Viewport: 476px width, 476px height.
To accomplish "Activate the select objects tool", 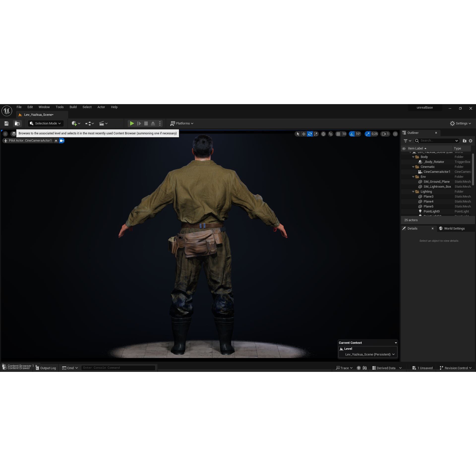I will (298, 134).
